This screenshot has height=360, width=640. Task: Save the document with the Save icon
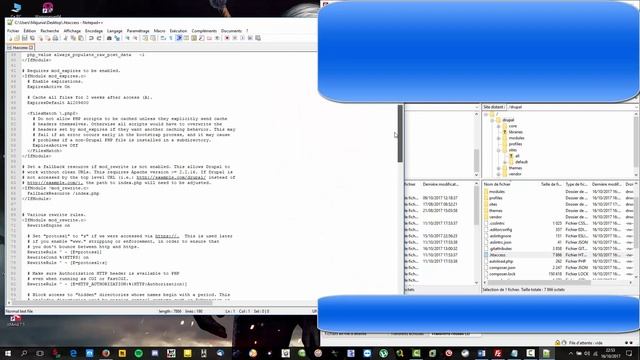[x=24, y=38]
